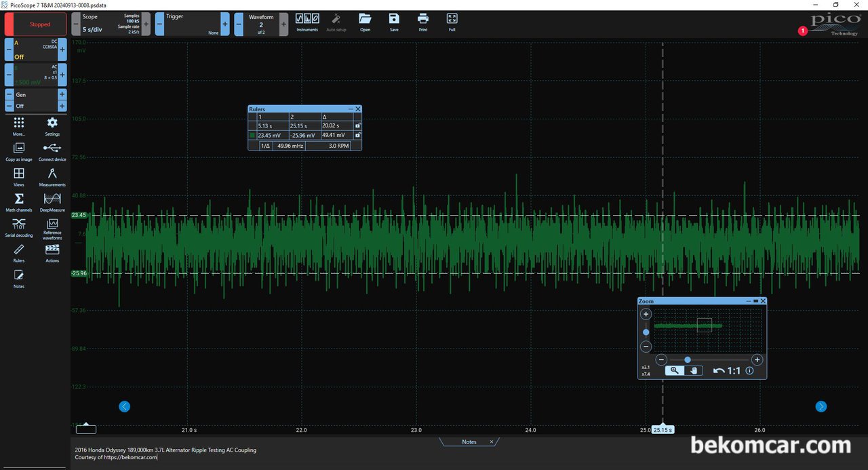This screenshot has width=868, height=470.
Task: Open the Views layout tool
Action: click(19, 177)
